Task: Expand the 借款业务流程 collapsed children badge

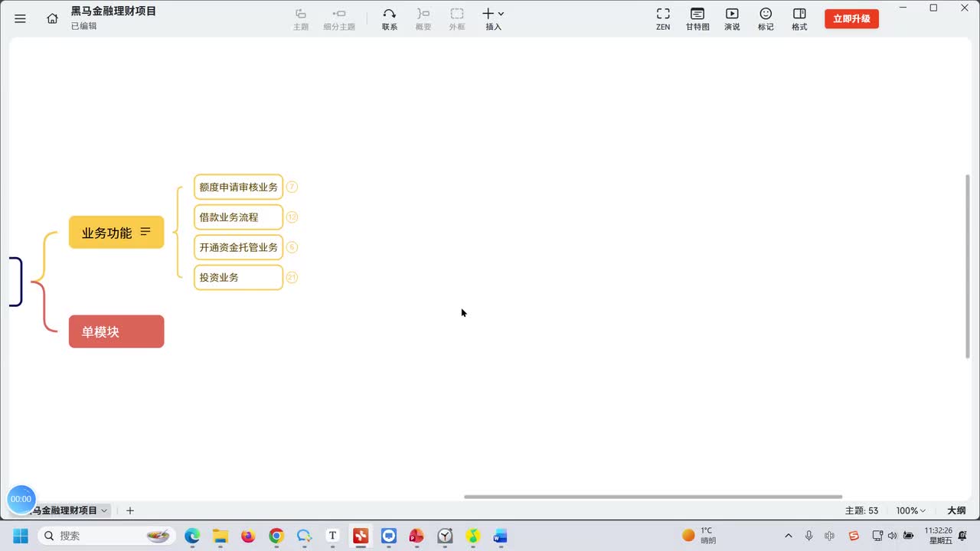Action: [292, 217]
